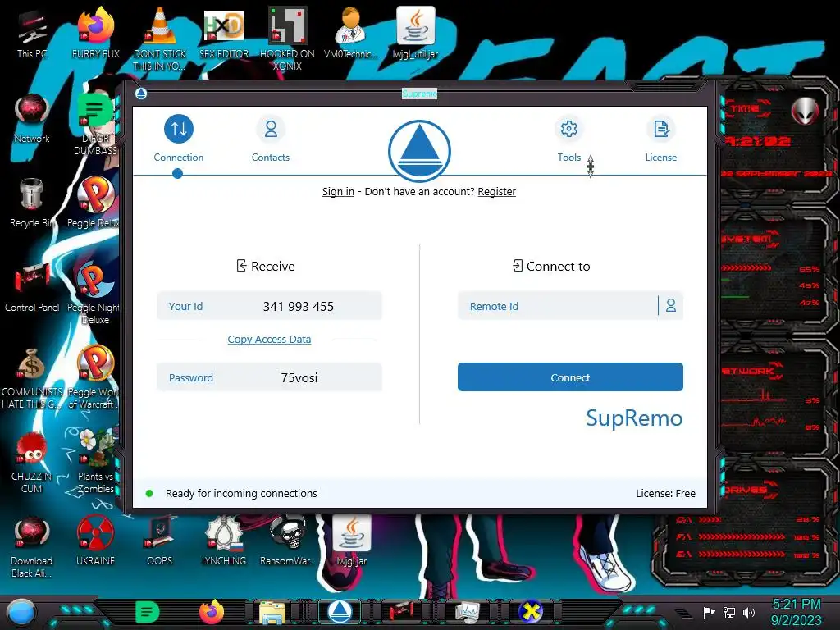The height and width of the screenshot is (630, 840).
Task: Click the money bag COMMUNISTS HATE THIS icon
Action: pos(32,378)
